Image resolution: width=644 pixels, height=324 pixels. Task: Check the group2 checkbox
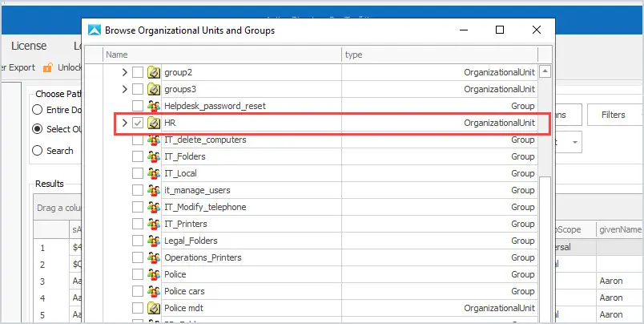click(138, 73)
